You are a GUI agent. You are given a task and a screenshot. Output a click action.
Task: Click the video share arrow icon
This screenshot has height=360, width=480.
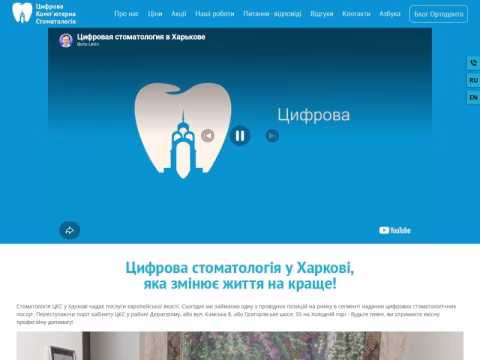click(x=69, y=230)
